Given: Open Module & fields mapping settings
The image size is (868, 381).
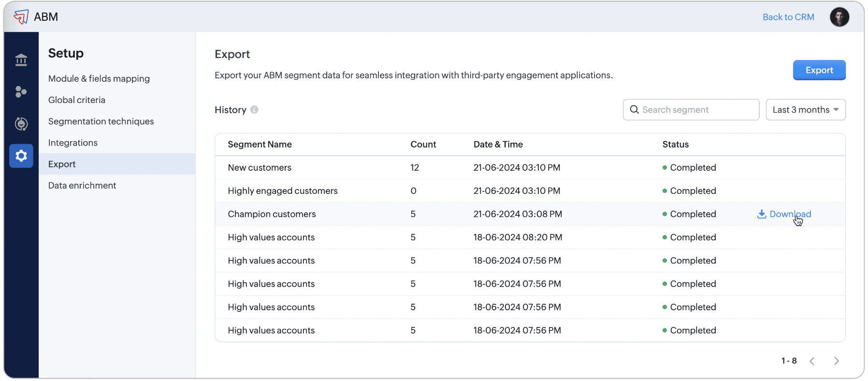Looking at the screenshot, I should click(99, 79).
